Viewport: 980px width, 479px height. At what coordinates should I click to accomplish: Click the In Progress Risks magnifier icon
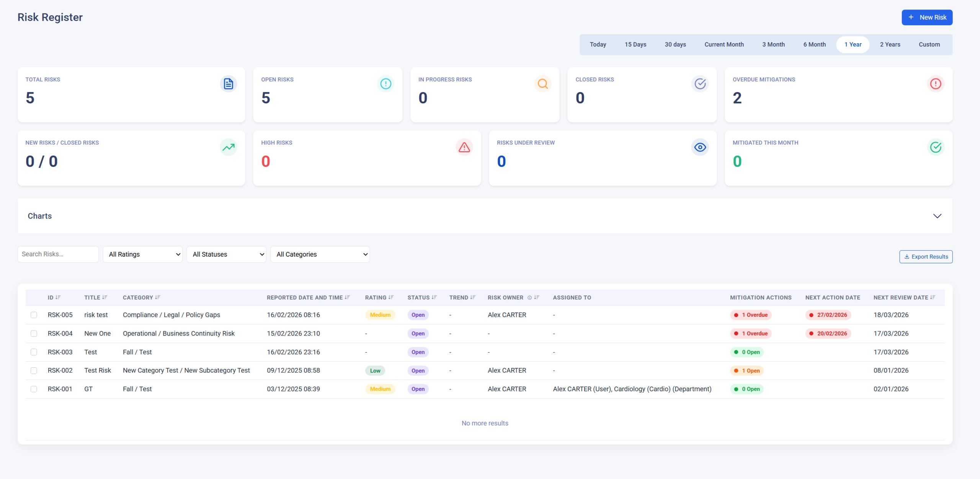coord(542,84)
